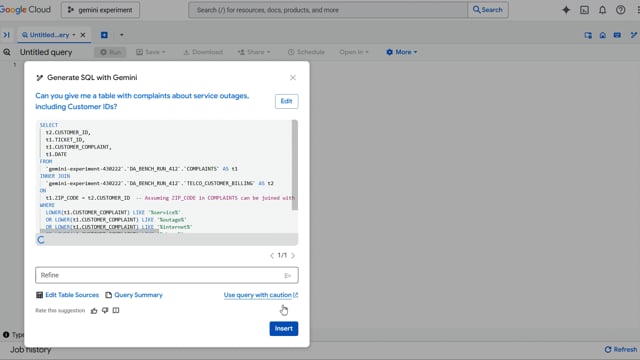Screen dimensions: 640x360
Task: Click the Generate SQL with Gemini title
Action: tap(92, 78)
